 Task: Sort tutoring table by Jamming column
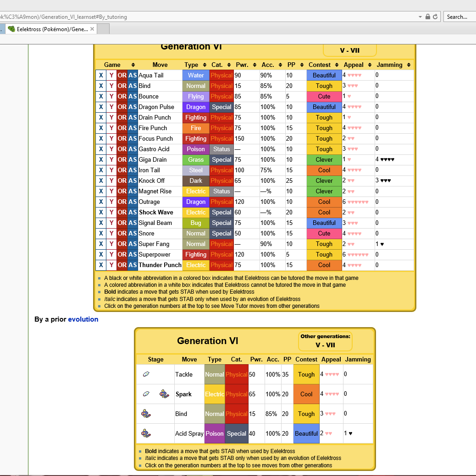(409, 65)
